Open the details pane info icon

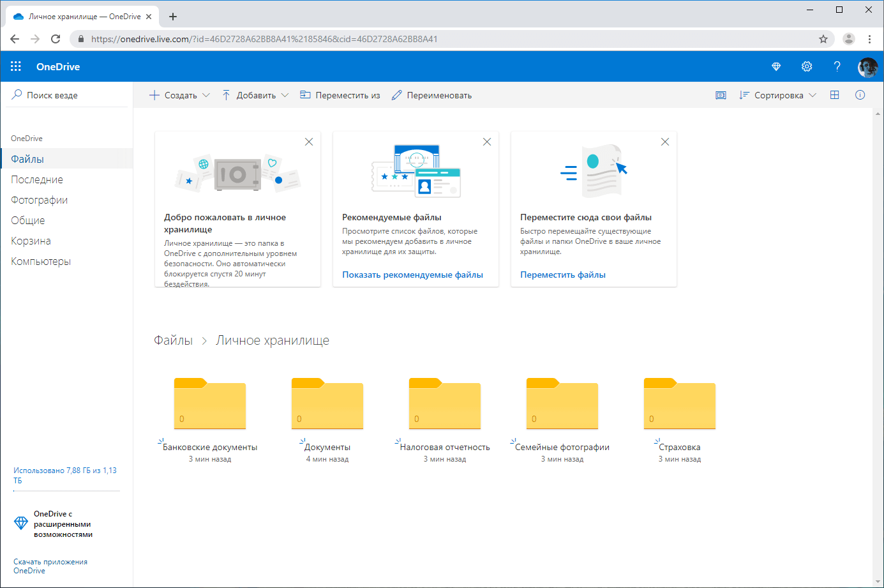[x=860, y=94]
